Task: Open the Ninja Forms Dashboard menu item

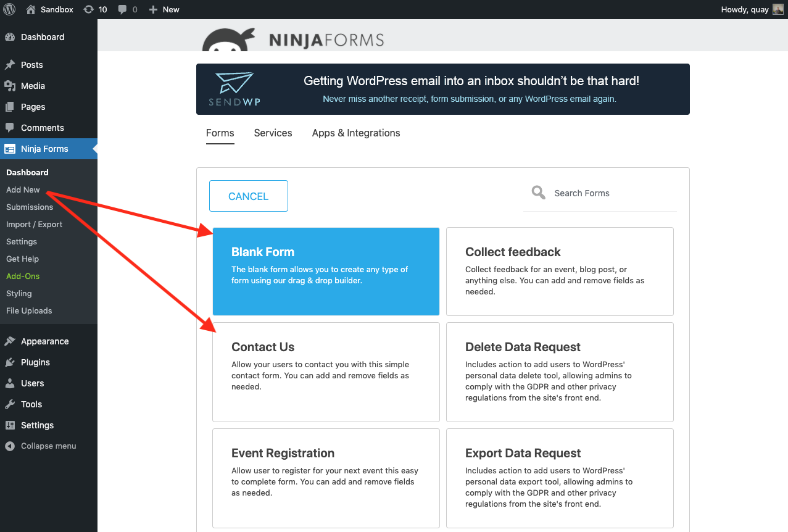Action: click(x=27, y=172)
